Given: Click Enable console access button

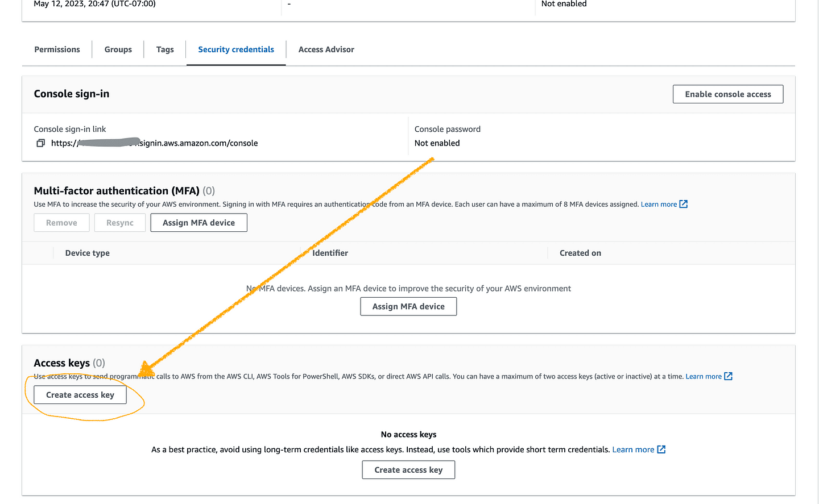Looking at the screenshot, I should [x=728, y=94].
